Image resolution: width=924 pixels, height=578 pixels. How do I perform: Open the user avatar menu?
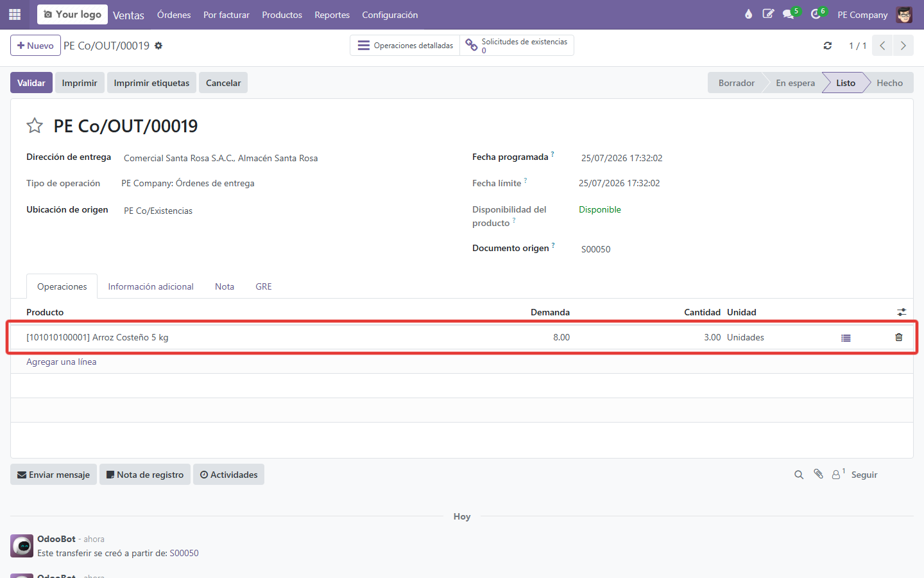click(904, 14)
